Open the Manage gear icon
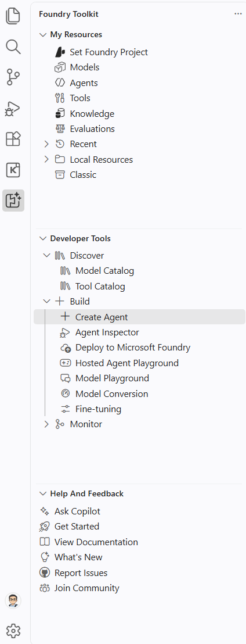The width and height of the screenshot is (246, 644). pyautogui.click(x=13, y=631)
